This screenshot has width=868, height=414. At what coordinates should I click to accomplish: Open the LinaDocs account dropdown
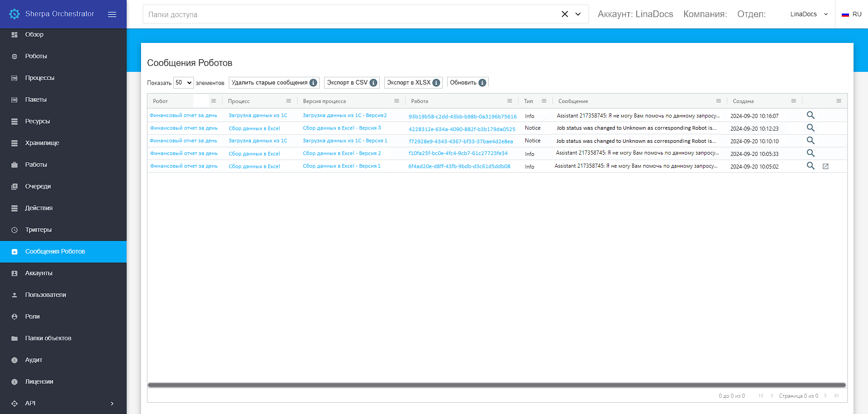(x=809, y=14)
